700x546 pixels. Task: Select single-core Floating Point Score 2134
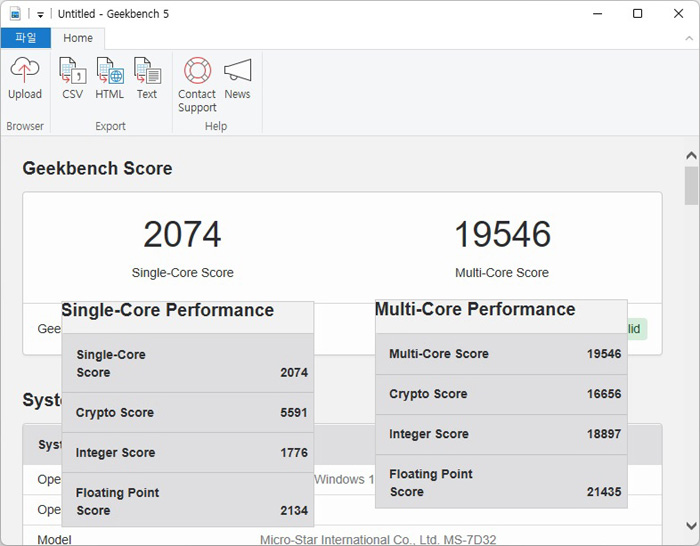point(188,500)
